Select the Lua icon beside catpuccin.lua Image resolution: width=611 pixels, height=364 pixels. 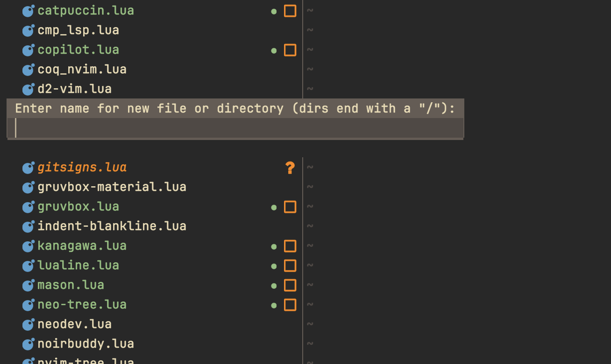coord(28,11)
